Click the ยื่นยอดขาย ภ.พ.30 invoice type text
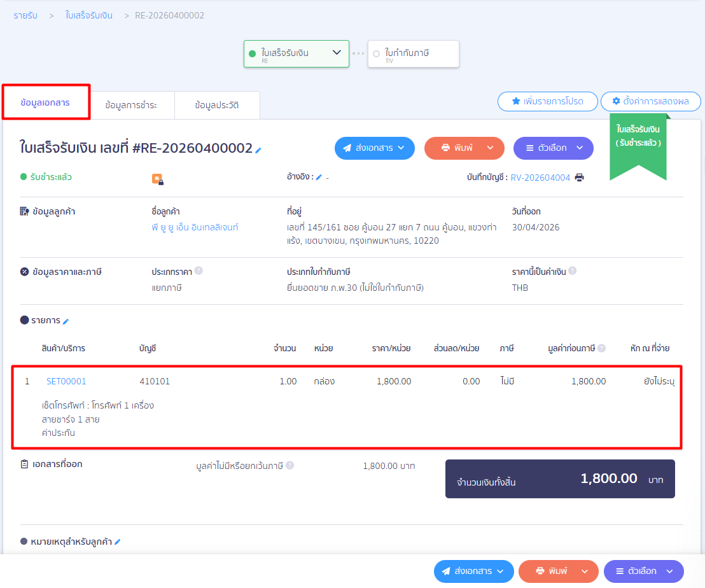The width and height of the screenshot is (705, 588). (355, 288)
